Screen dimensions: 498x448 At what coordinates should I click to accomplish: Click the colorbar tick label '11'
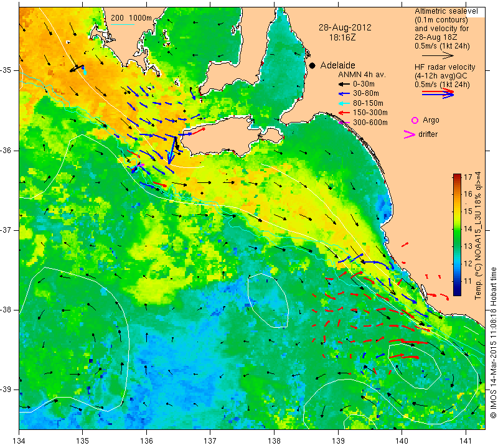point(468,281)
